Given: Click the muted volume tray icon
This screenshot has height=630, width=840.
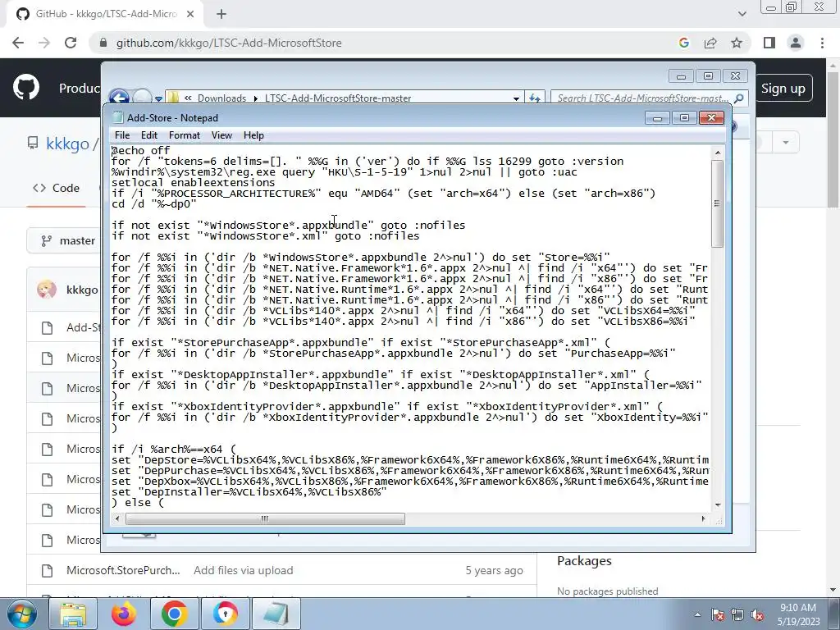Looking at the screenshot, I should pyautogui.click(x=756, y=615).
